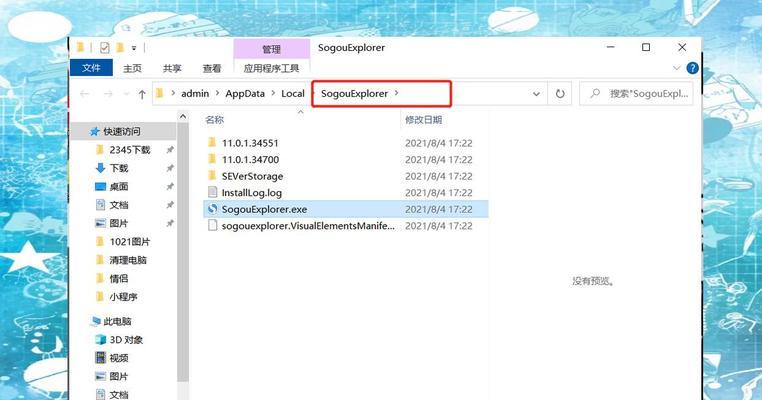Viewport: 762px width, 400px height.
Task: Click admin in the address path
Action: [x=195, y=94]
